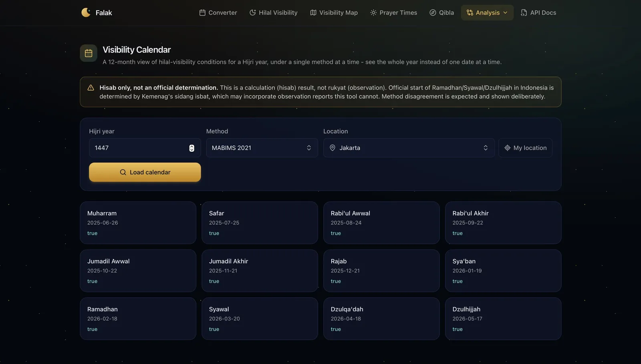The width and height of the screenshot is (641, 364).
Task: Click the Hijri year spinner arrows
Action: coord(192,148)
